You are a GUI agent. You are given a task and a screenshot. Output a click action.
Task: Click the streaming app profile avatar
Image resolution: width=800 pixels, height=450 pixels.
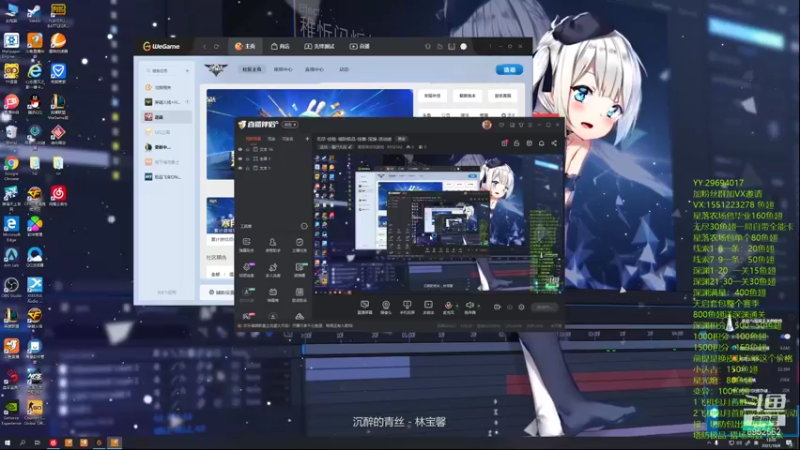coord(487,124)
